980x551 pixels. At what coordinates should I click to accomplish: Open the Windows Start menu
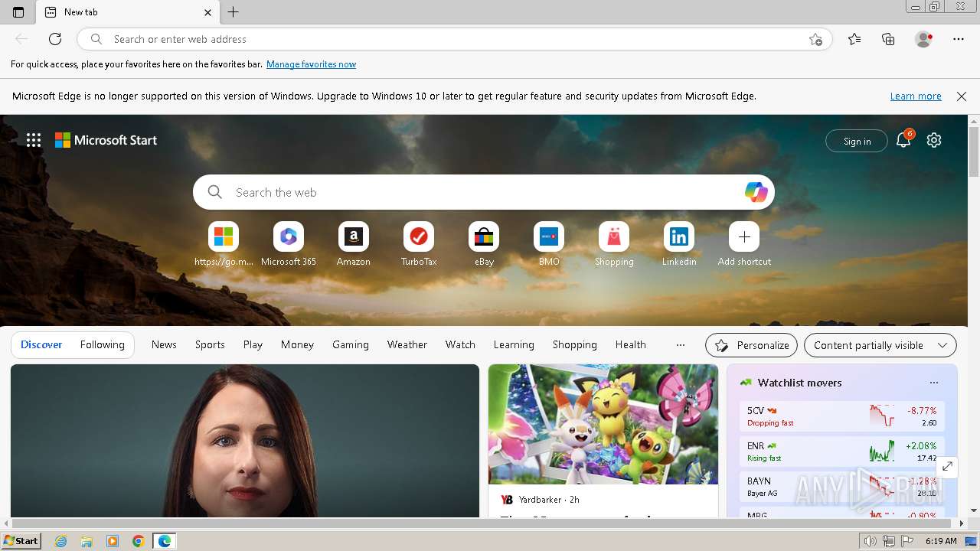pos(21,541)
